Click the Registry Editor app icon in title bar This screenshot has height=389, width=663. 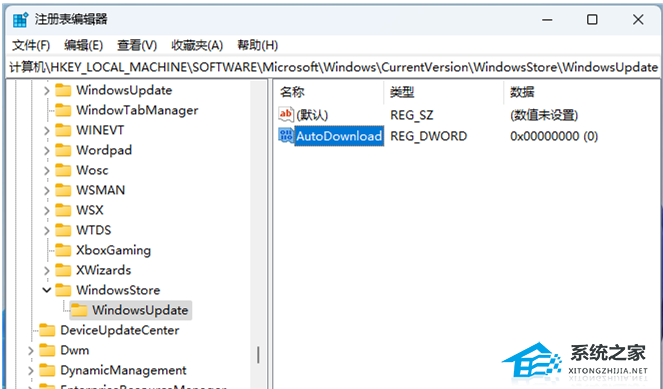point(20,19)
